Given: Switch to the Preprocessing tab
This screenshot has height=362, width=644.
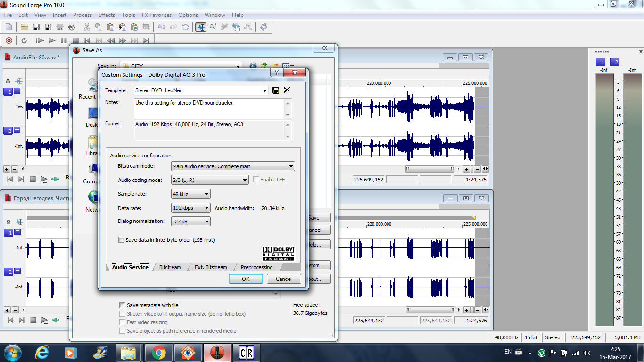Looking at the screenshot, I should click(256, 267).
